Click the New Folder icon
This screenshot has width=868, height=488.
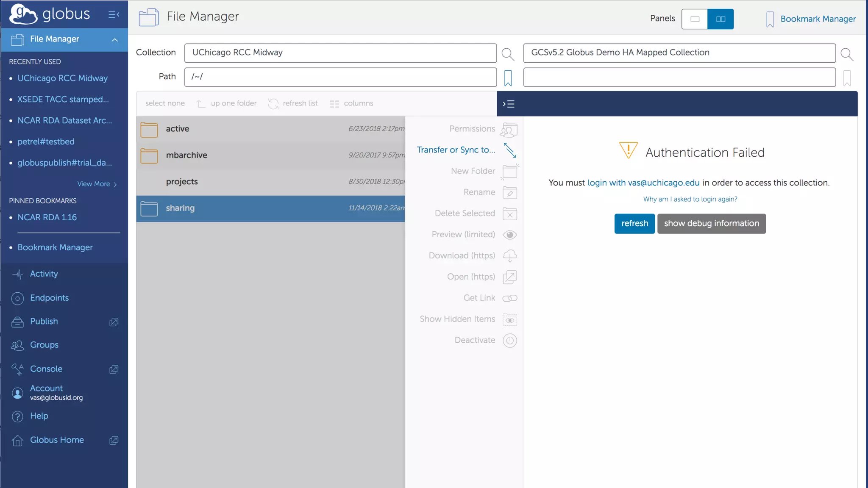pos(509,171)
